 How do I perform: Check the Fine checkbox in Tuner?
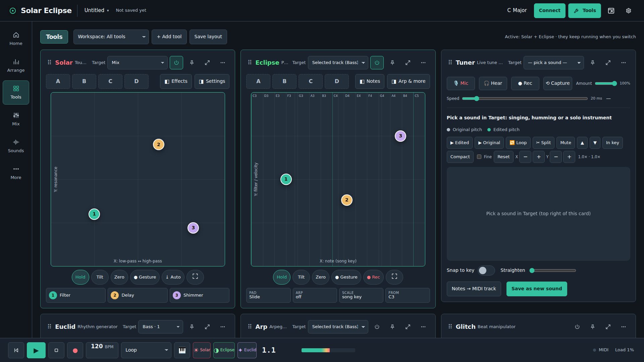click(479, 157)
